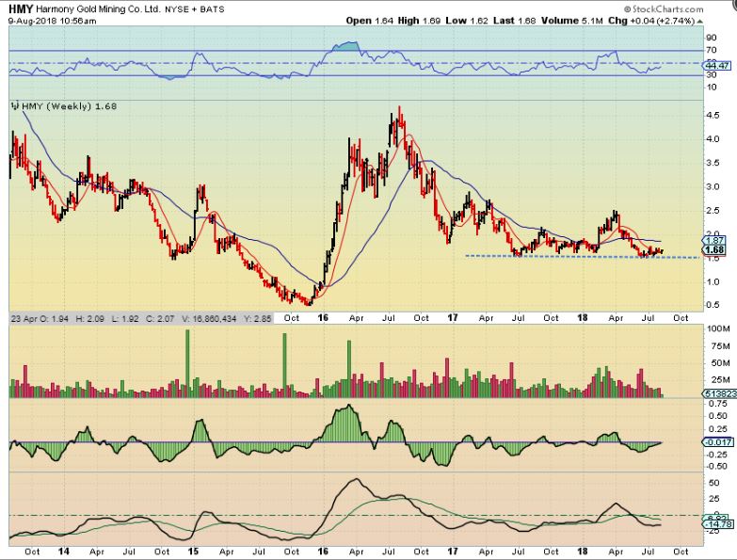Click the Low 1.62 value
The width and height of the screenshot is (737, 560).
[467, 21]
